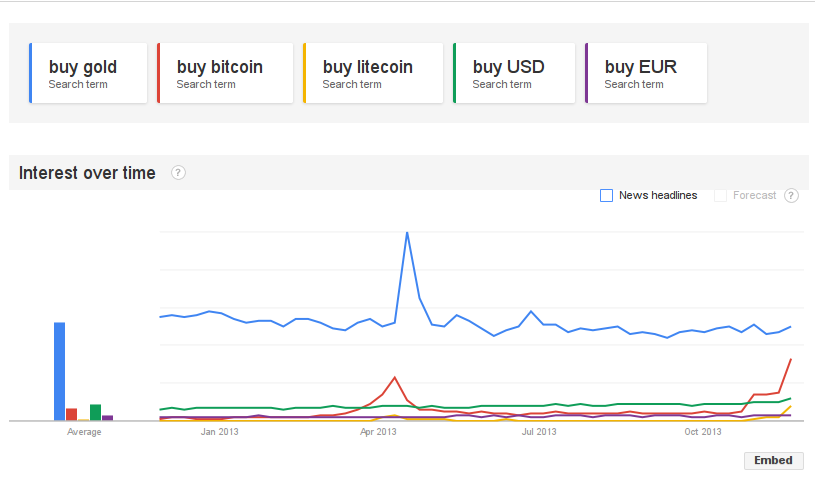Toggle the Forecast checkbox
The height and width of the screenshot is (487, 815).
[x=720, y=196]
